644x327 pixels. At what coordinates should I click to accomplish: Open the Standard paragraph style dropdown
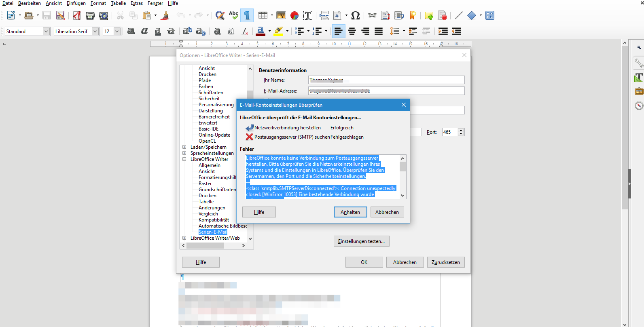46,31
